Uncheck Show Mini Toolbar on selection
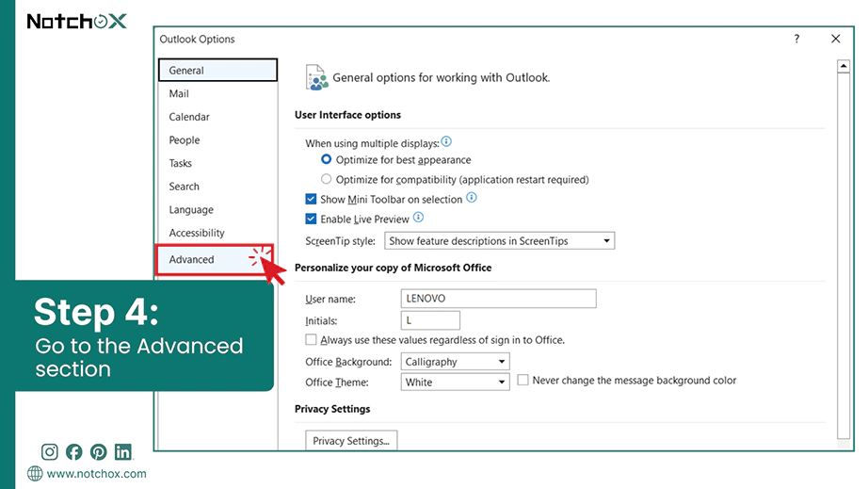 click(x=311, y=199)
